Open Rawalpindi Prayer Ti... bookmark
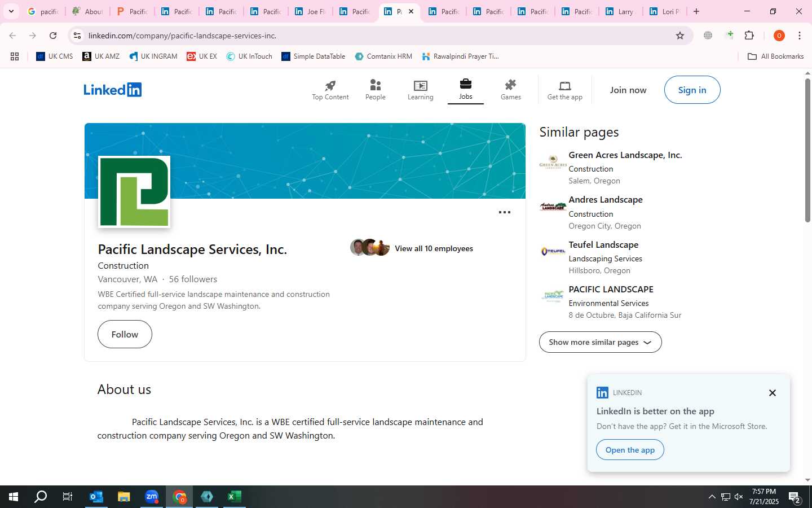The image size is (812, 508). click(460, 56)
